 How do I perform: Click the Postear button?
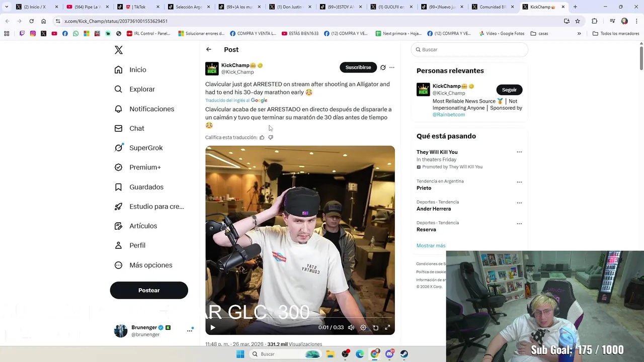coord(149,290)
